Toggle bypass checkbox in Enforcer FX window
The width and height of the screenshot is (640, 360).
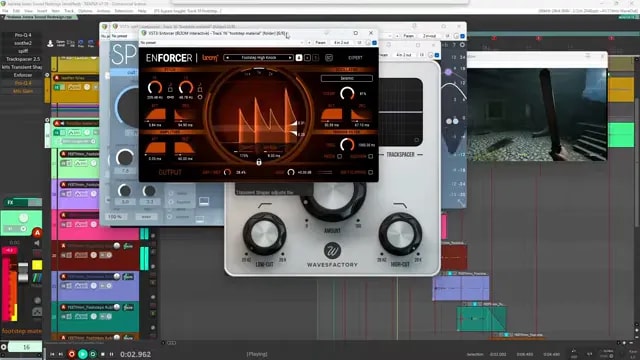click(x=374, y=42)
